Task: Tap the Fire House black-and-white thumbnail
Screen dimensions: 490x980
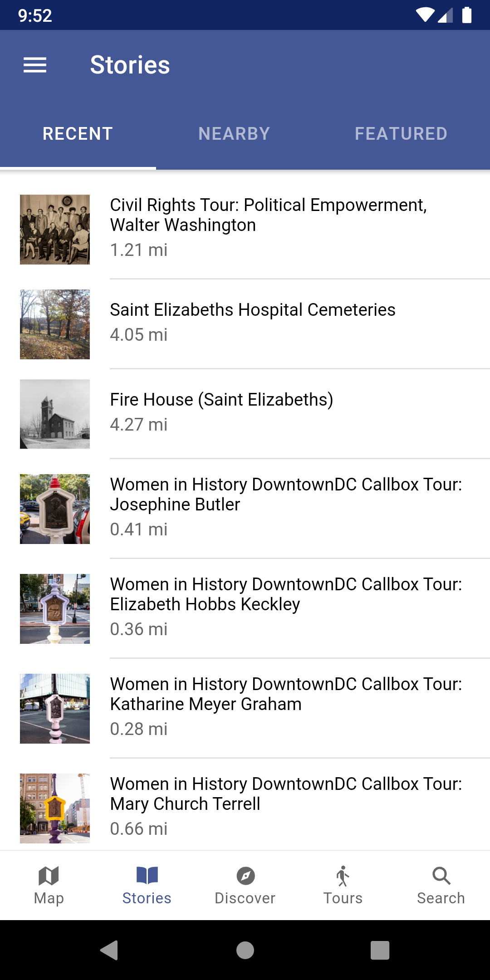Action: tap(55, 414)
